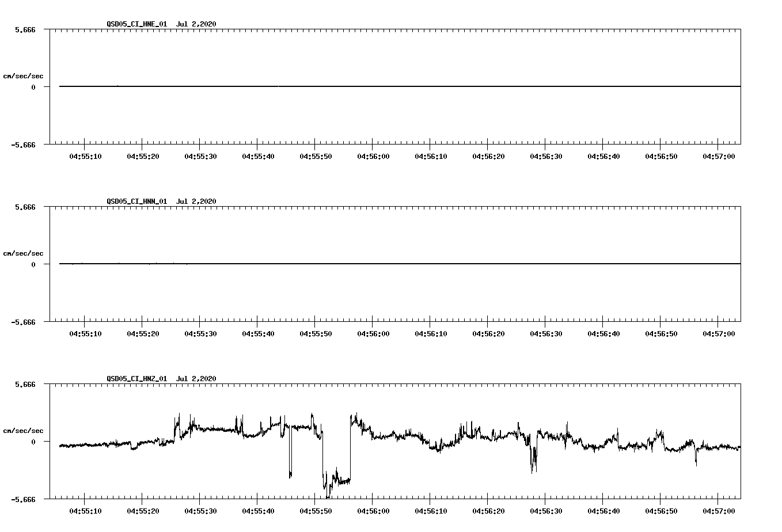
Task: Click the 04:56:30 time label under the HNN plot
Action: [x=546, y=333]
